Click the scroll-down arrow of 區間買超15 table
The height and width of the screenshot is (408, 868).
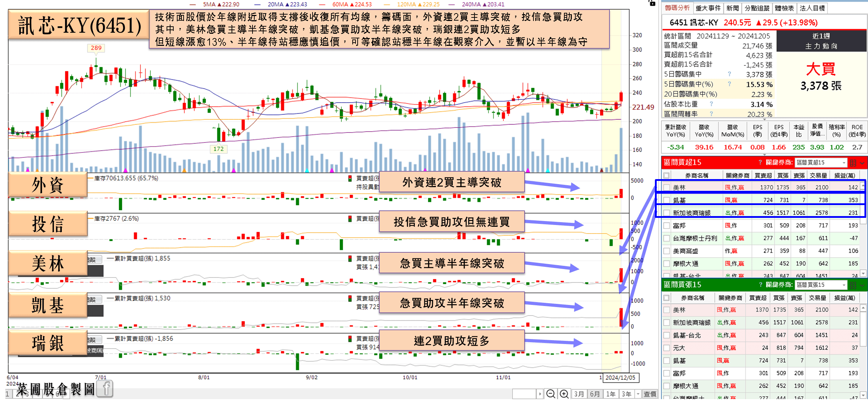[x=863, y=273]
